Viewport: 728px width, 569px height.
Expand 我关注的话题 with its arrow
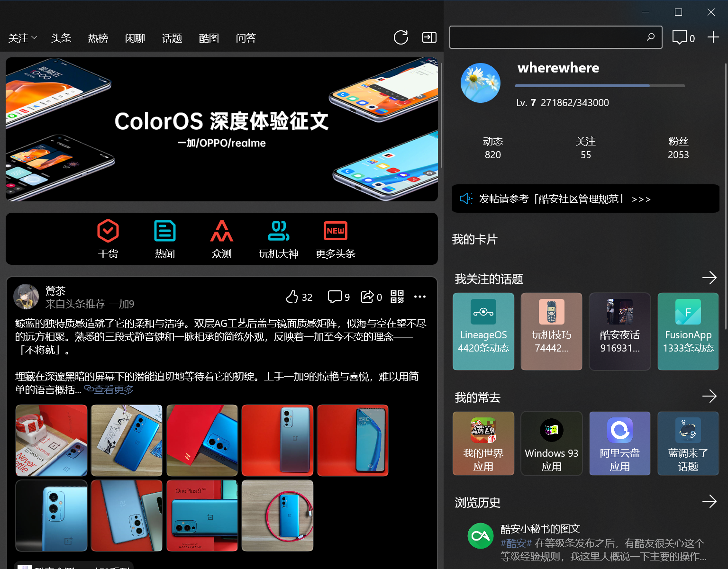tap(710, 278)
